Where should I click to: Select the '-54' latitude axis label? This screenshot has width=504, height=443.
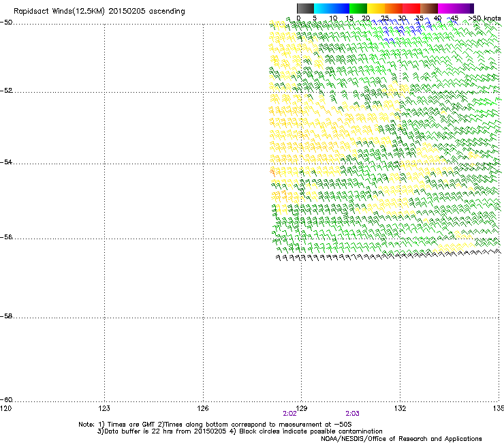click(x=6, y=162)
